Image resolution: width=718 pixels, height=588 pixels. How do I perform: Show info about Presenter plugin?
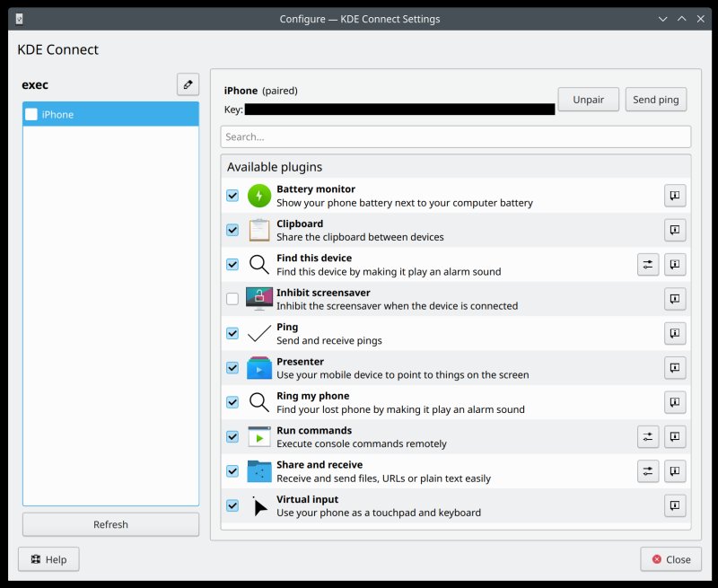pos(675,368)
